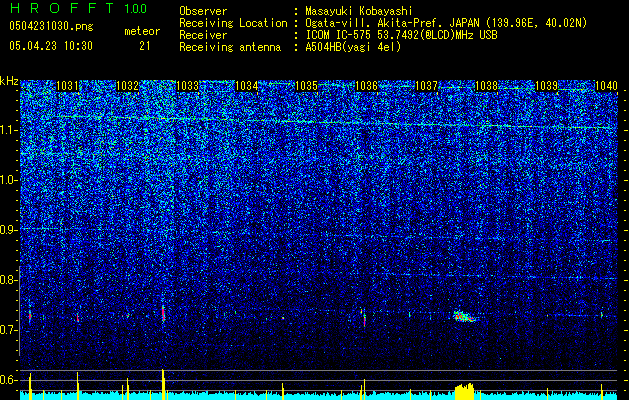Select the Ogata-vill. Akita-Pref. JAPAN location text
The height and width of the screenshot is (400, 629).
446,23
